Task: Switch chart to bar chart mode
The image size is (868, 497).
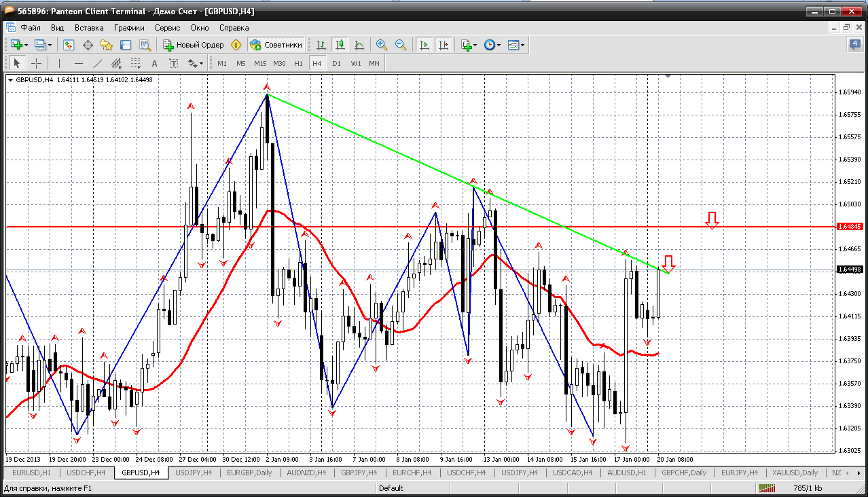Action: [x=321, y=45]
